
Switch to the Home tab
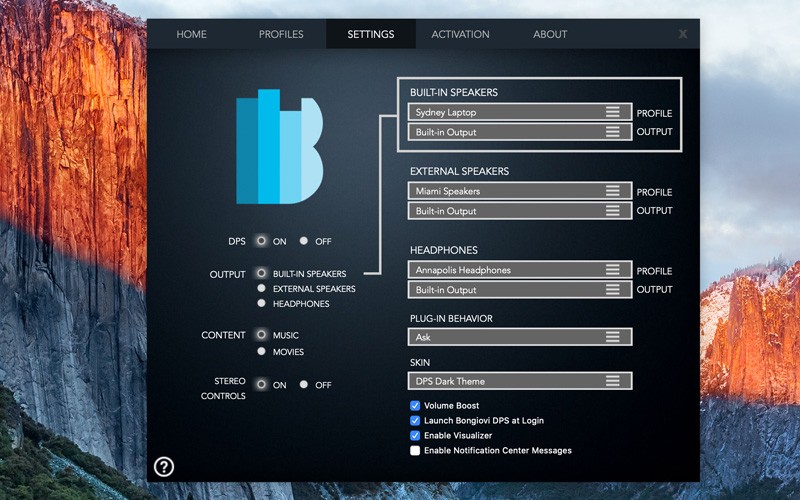(191, 34)
